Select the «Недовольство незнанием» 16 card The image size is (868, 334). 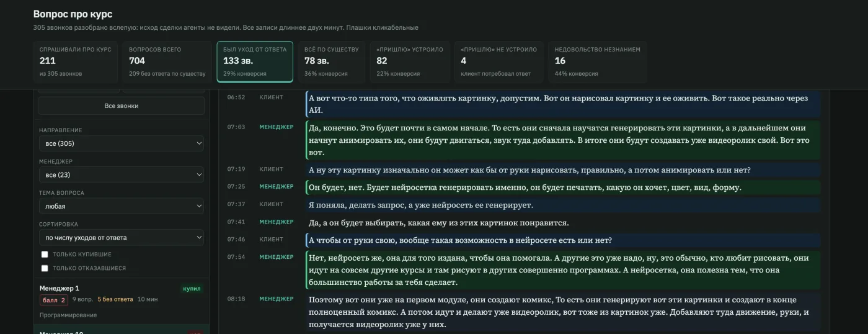(597, 61)
